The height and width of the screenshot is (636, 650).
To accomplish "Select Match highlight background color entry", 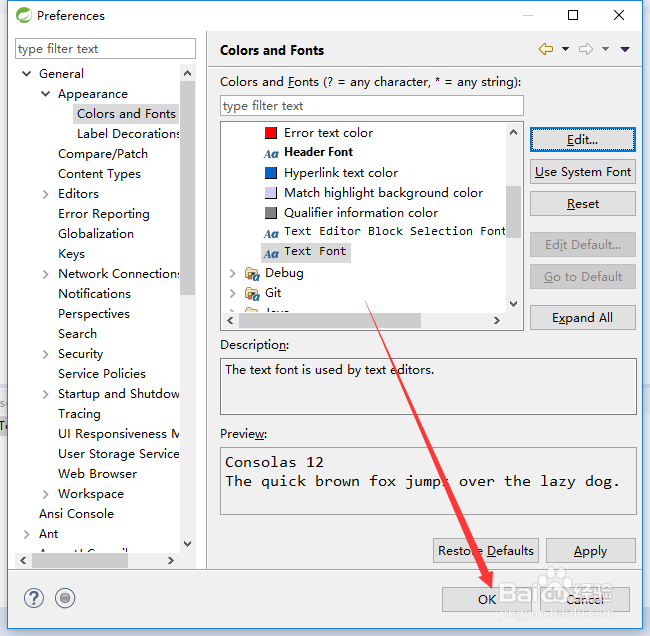I will (383, 192).
